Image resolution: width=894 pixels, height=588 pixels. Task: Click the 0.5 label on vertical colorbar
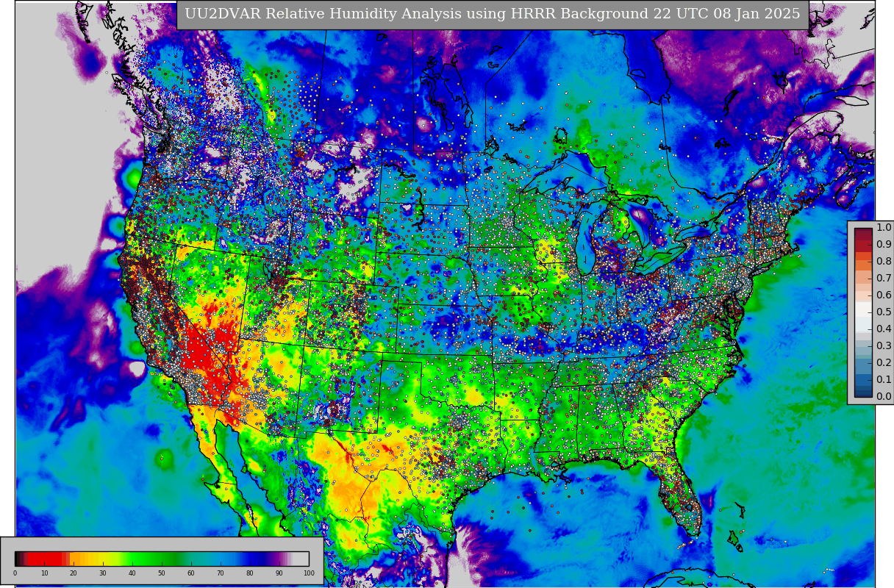pyautogui.click(x=884, y=312)
